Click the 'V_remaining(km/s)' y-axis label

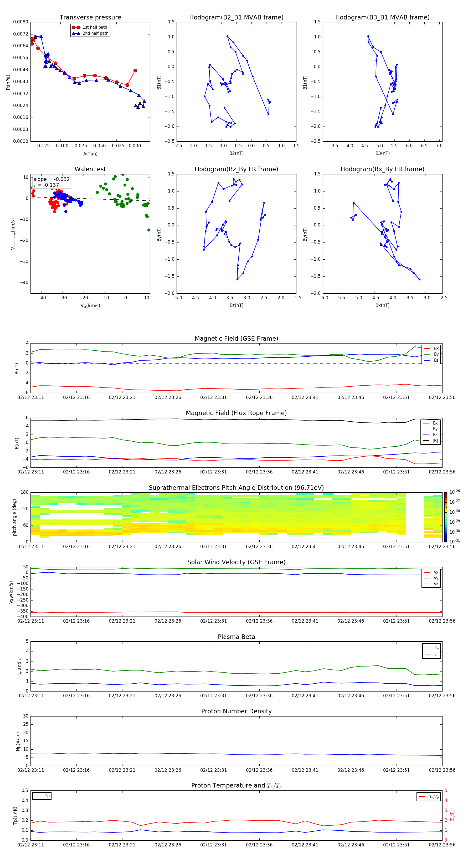tap(13, 234)
